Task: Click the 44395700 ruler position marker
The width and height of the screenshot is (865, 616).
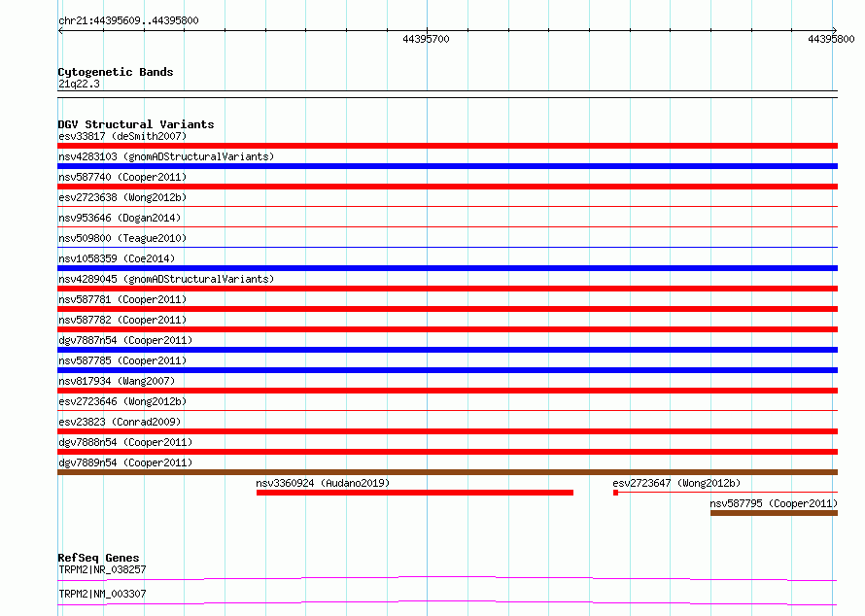Action: click(426, 39)
